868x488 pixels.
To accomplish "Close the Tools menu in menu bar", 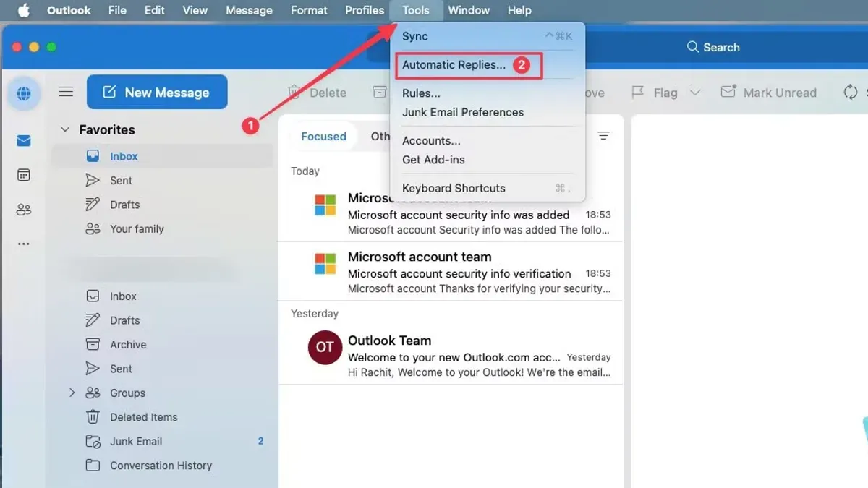I will (x=415, y=10).
